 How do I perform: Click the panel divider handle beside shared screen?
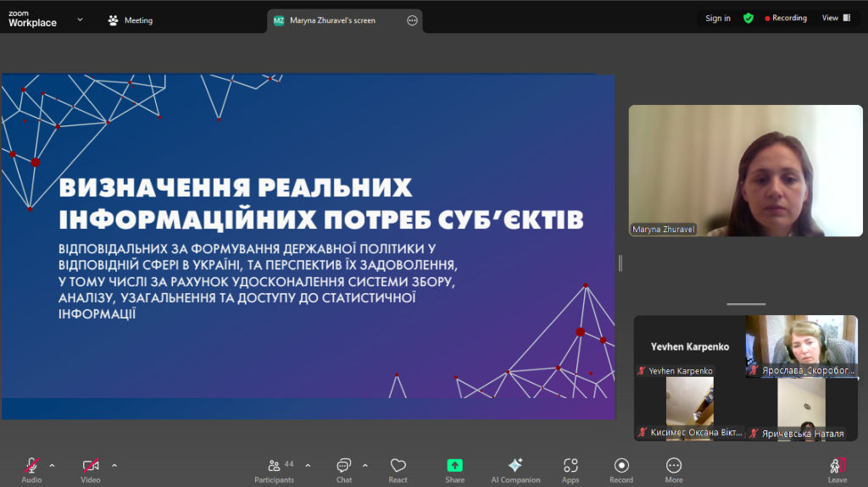(620, 263)
